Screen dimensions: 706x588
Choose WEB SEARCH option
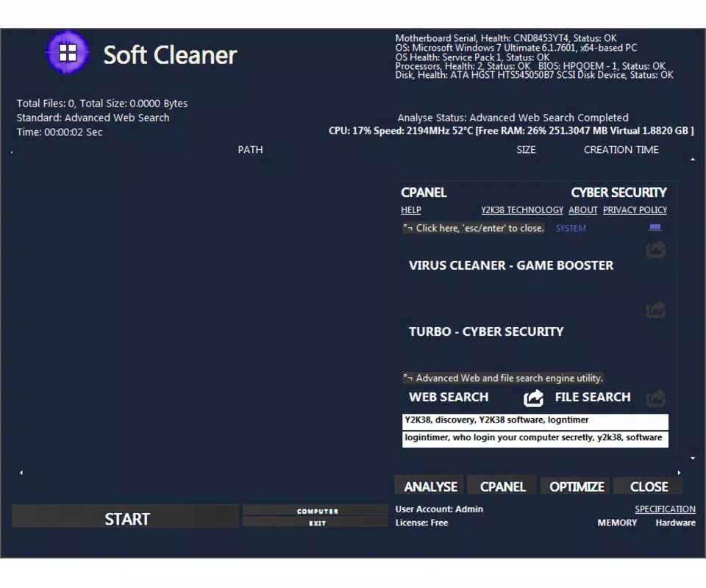click(449, 397)
